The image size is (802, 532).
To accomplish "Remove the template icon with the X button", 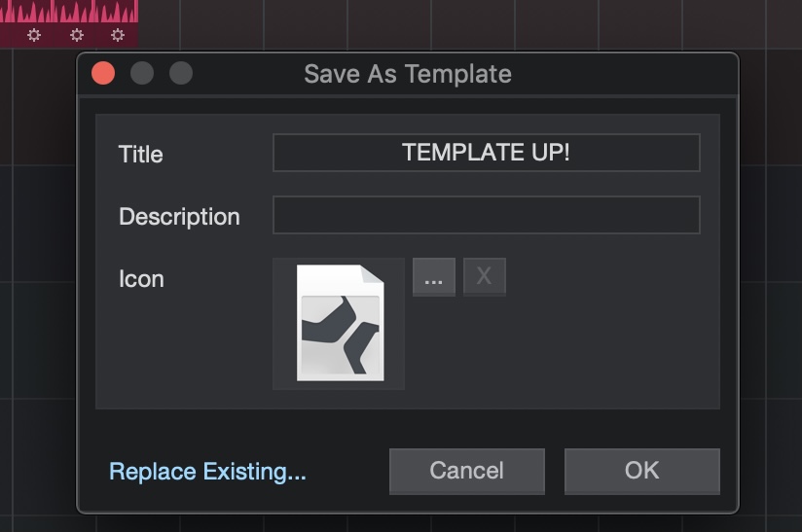I will click(x=485, y=277).
